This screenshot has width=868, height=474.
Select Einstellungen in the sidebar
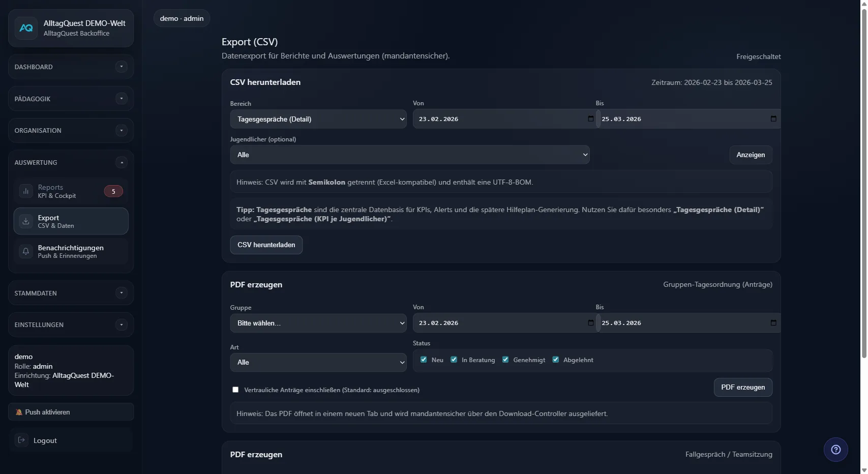tap(71, 324)
